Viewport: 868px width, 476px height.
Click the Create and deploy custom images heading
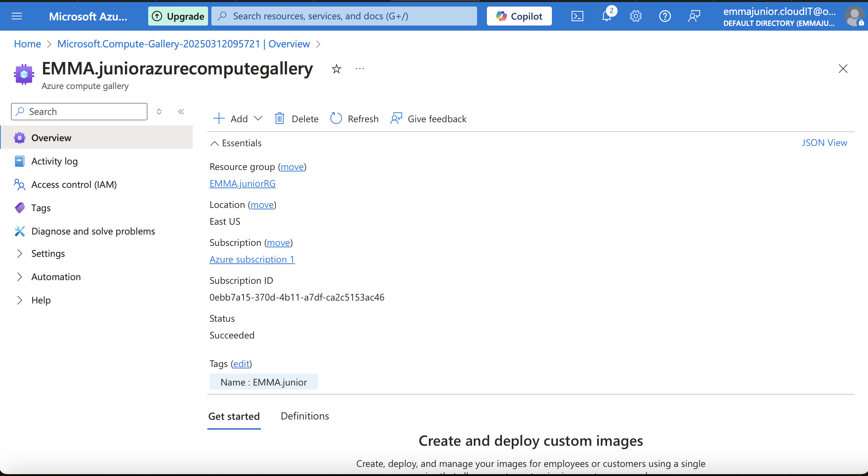coord(531,441)
